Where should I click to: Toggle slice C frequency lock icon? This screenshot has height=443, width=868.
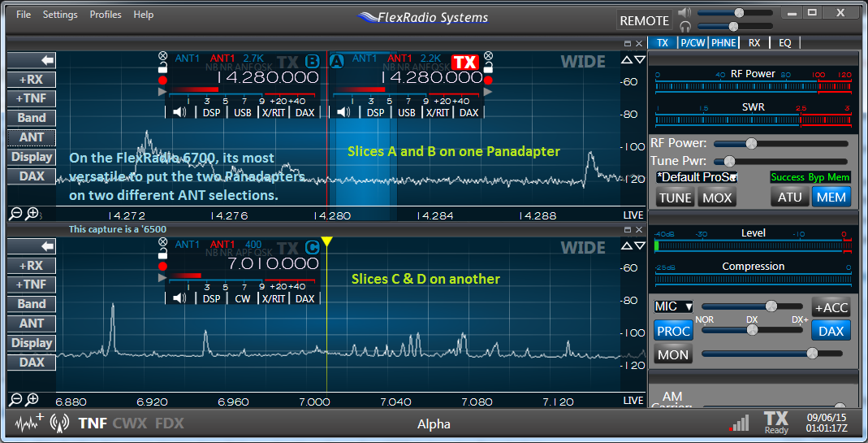click(x=162, y=254)
